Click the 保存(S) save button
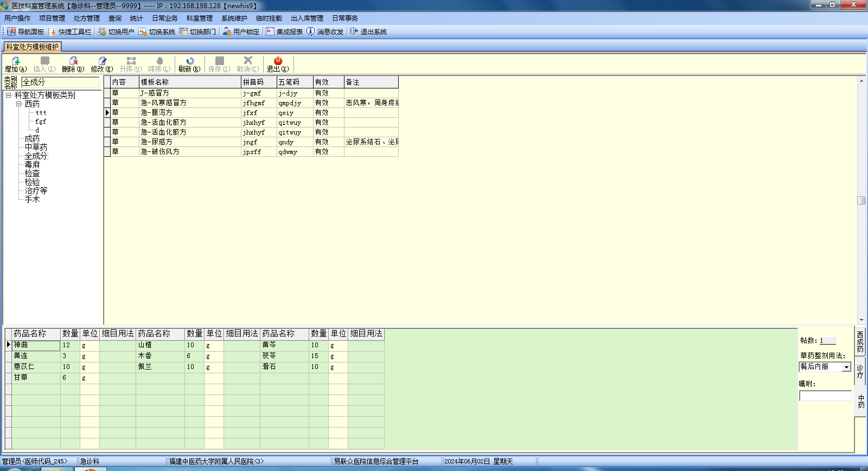The height and width of the screenshot is (471, 868). [219, 65]
